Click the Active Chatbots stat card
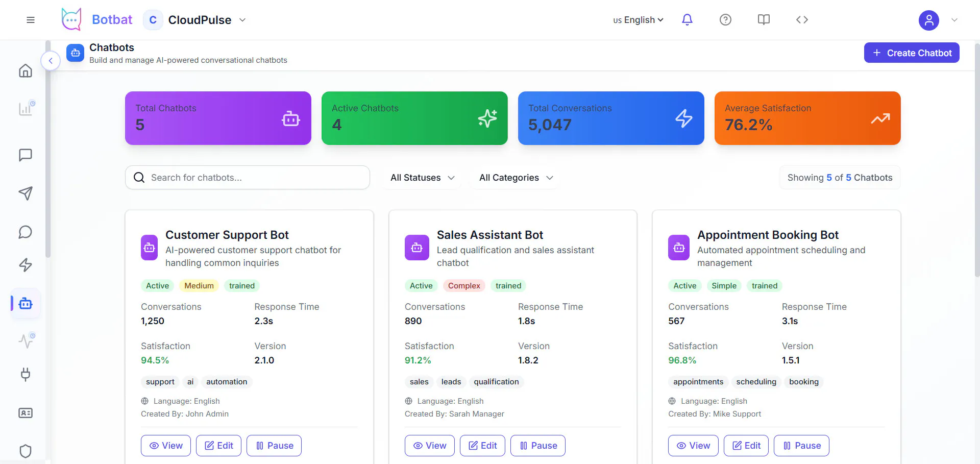The width and height of the screenshot is (980, 464). (414, 118)
